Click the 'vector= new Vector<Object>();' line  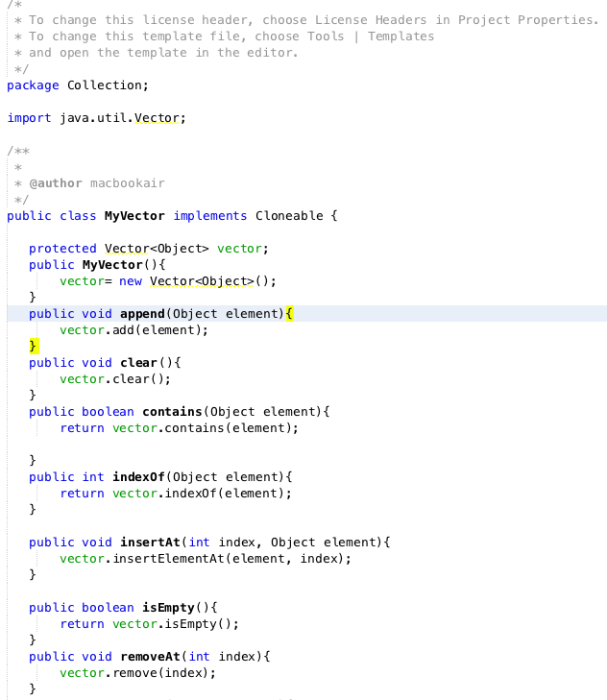click(168, 281)
